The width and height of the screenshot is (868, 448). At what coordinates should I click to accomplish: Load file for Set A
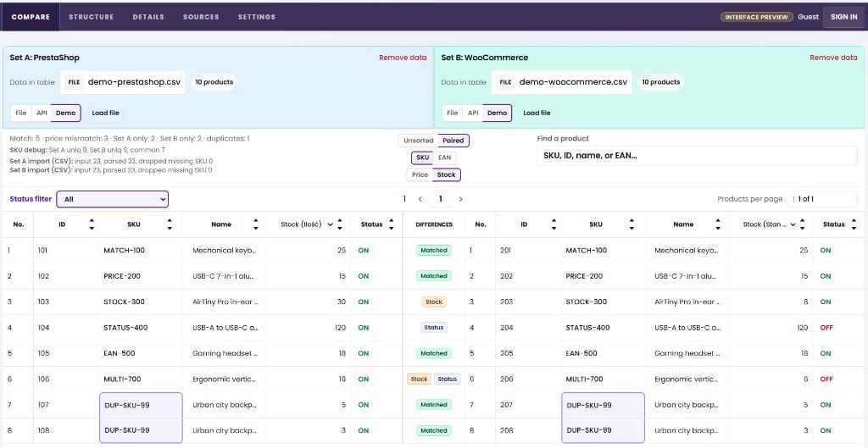[105, 113]
